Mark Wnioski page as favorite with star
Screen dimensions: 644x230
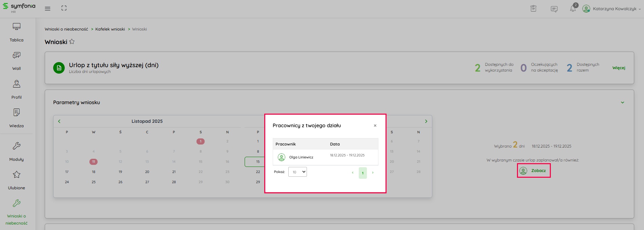[72, 42]
